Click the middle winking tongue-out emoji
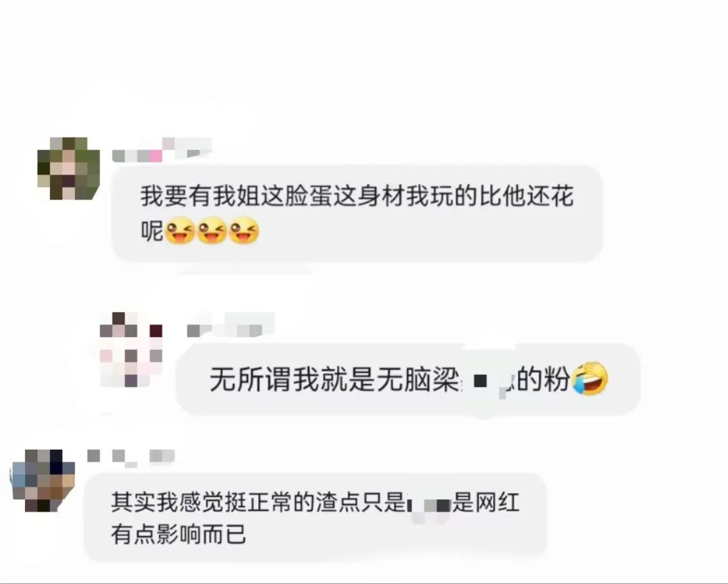This screenshot has width=728, height=584. tap(212, 231)
